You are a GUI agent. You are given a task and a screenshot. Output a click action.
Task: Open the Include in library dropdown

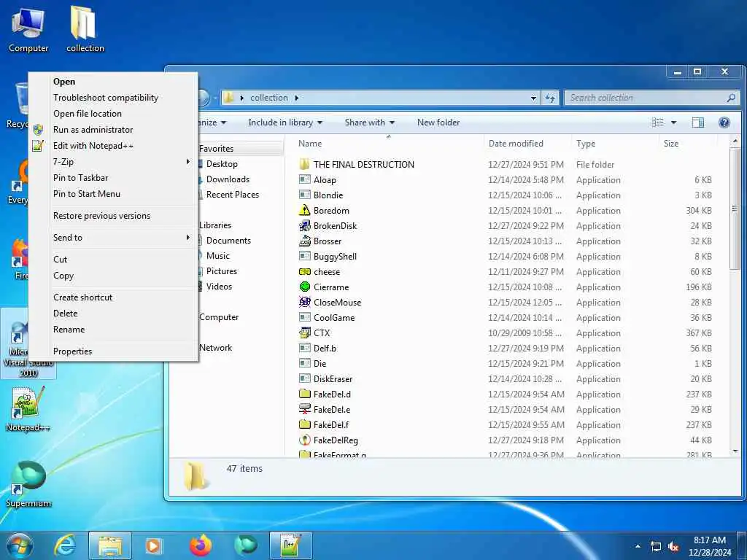pyautogui.click(x=285, y=122)
